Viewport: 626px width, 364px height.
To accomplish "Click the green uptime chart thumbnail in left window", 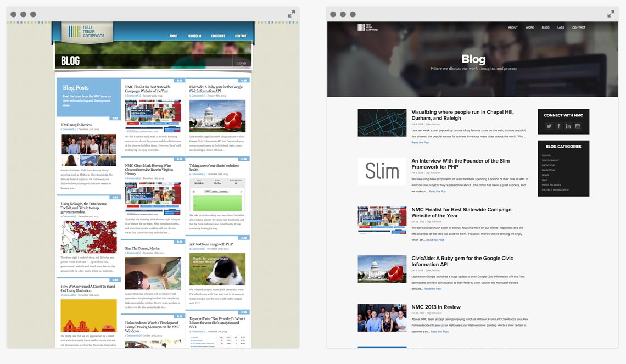I will pos(217,194).
